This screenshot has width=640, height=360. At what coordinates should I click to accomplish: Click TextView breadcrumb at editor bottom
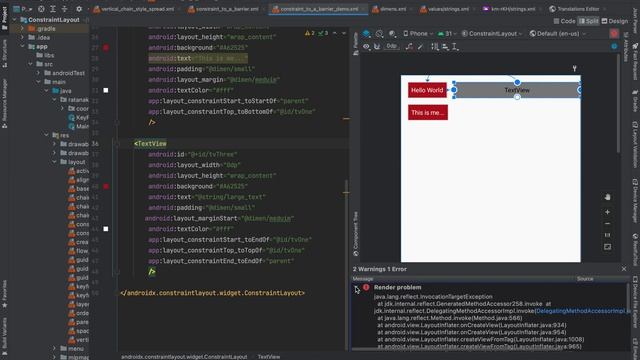269,357
